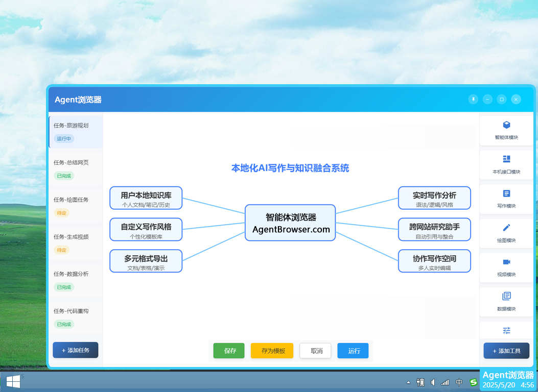Click 待定 badge under 任务-绘图任务

62,213
